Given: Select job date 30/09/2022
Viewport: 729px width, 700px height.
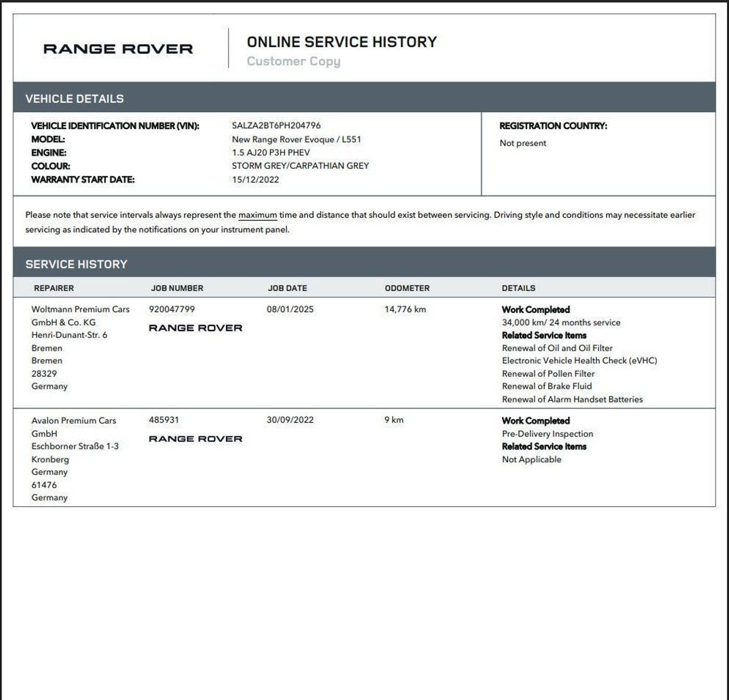Looking at the screenshot, I should pos(290,420).
